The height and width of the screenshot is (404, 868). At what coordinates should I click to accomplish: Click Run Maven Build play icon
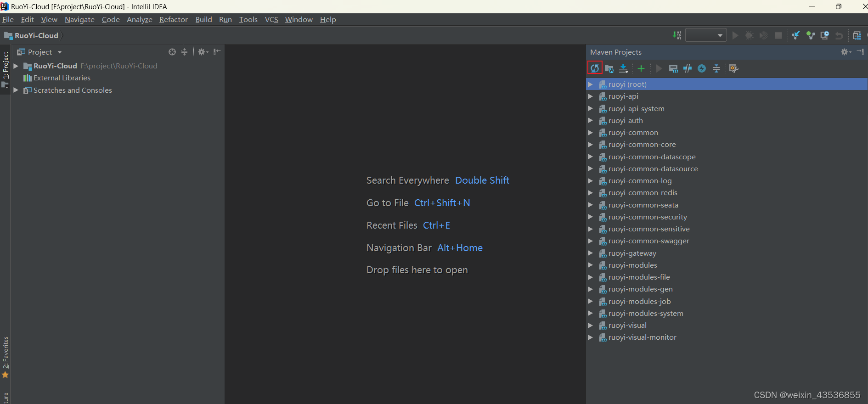tap(659, 68)
